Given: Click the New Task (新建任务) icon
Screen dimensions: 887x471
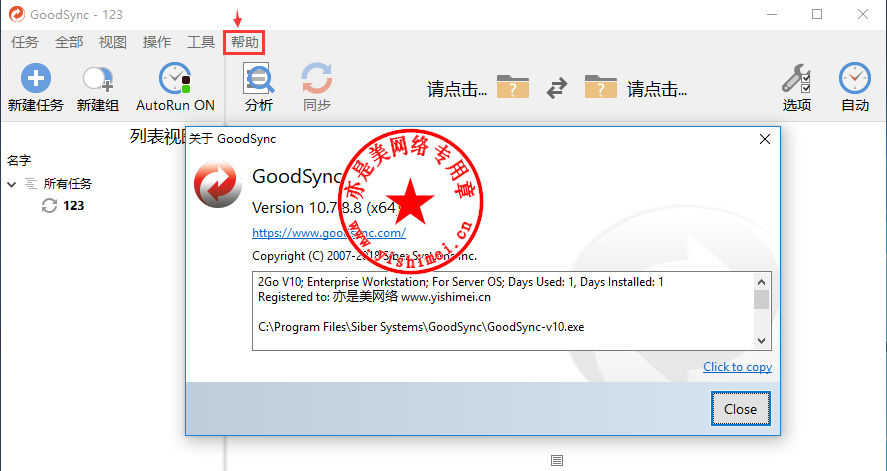Looking at the screenshot, I should point(36,79).
